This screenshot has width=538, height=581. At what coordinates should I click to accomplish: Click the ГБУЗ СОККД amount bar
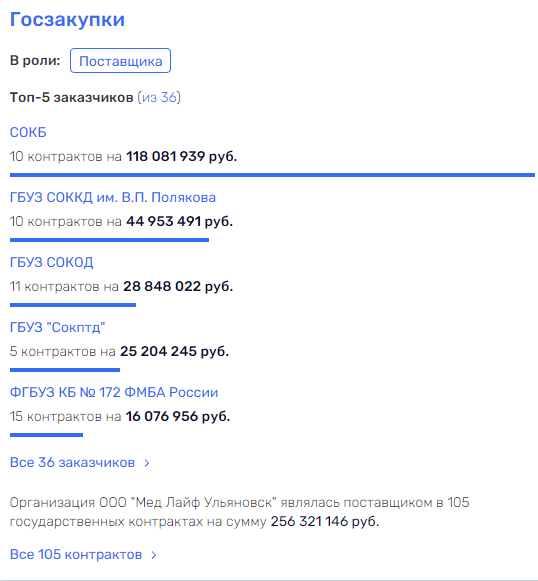(109, 240)
